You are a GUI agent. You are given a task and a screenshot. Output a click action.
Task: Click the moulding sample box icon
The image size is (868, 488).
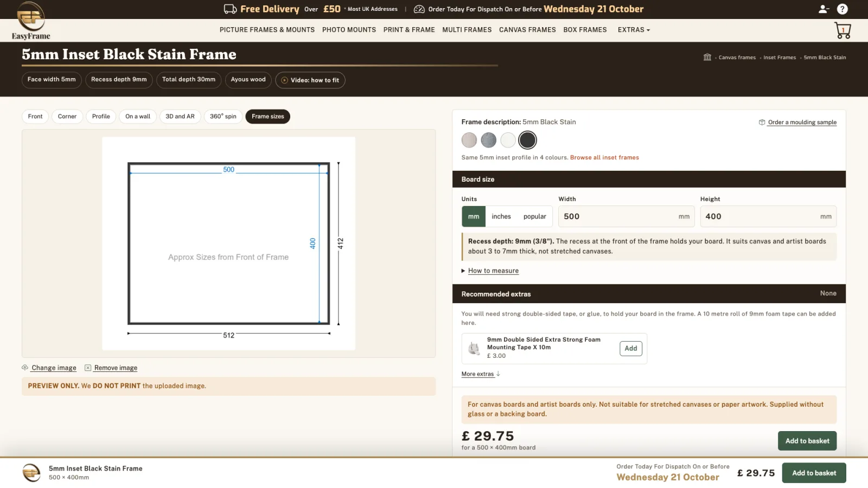click(x=762, y=123)
